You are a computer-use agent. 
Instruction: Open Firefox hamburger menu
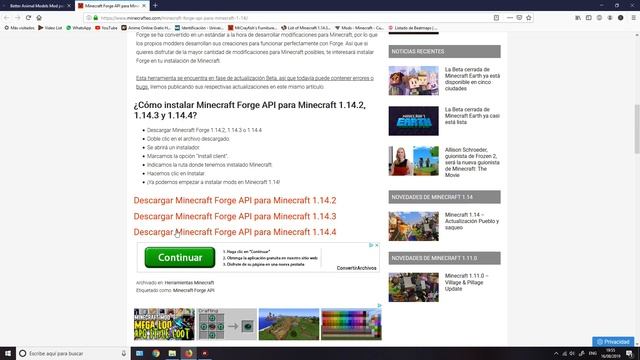633,18
